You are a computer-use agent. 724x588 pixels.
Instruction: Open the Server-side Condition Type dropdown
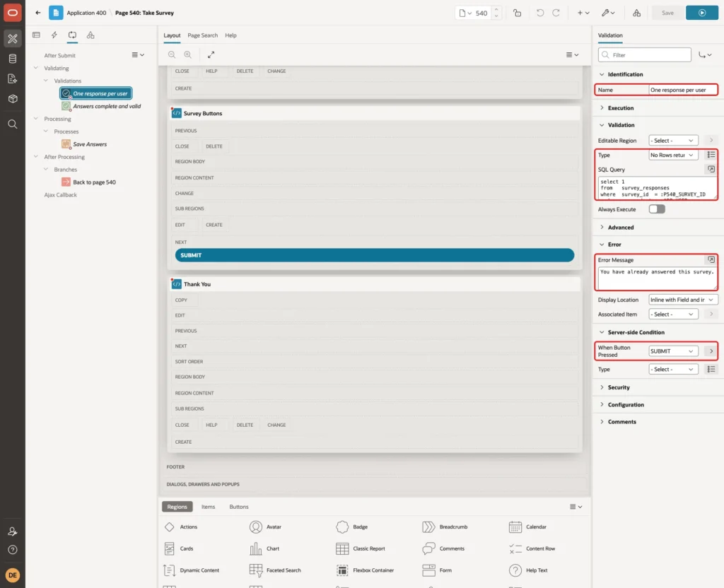click(x=673, y=369)
